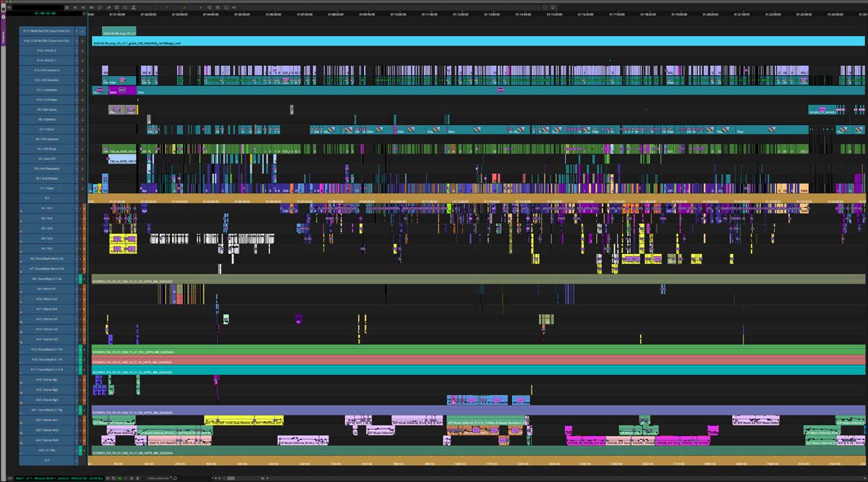
Task: Open the hamburger menu in the bottom-left corner
Action: (10, 478)
